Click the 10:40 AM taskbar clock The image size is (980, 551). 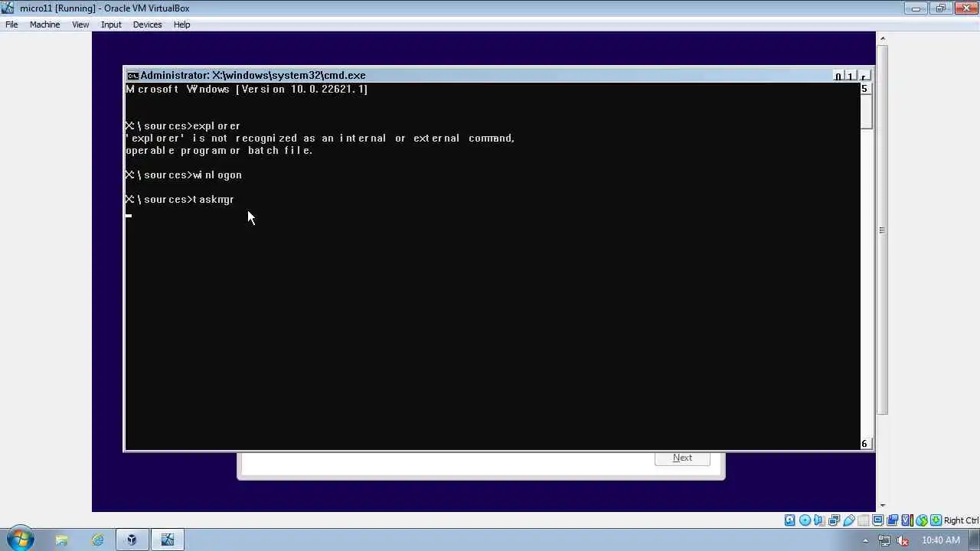point(941,540)
